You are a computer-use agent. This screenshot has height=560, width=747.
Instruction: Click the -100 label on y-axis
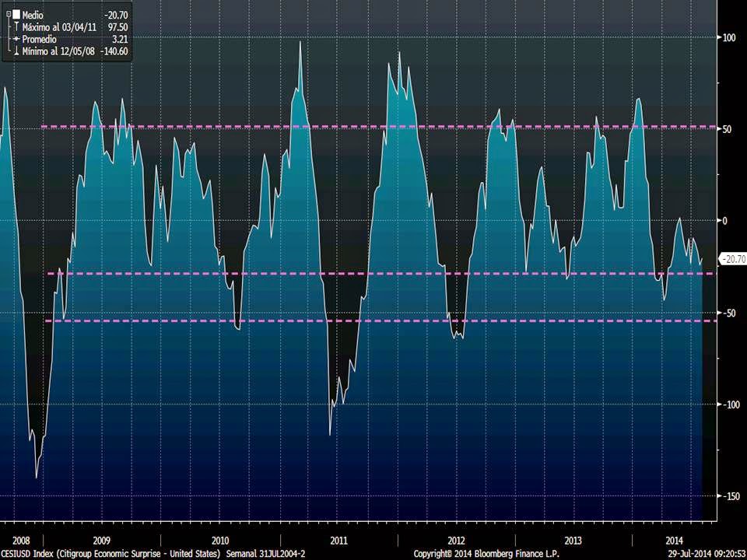(x=731, y=404)
